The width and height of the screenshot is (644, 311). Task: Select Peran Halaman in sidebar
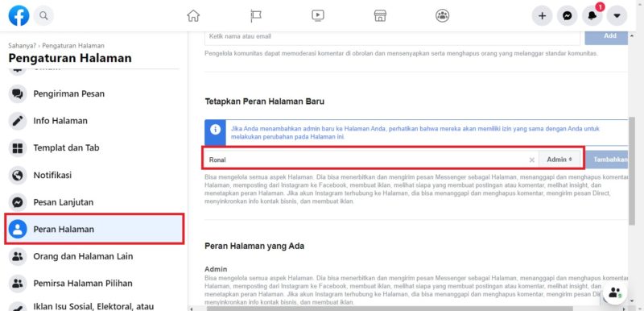click(x=94, y=230)
